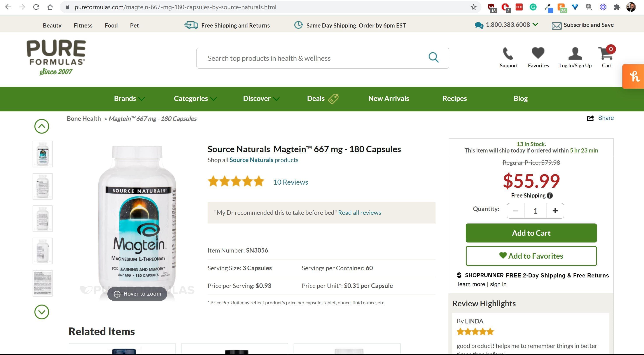Click the Hover to zoom button
This screenshot has height=355, width=644.
(x=137, y=294)
